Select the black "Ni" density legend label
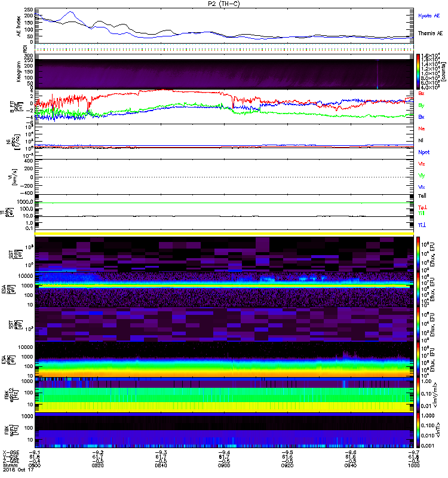Image resolution: width=448 pixels, height=478 pixels. click(x=421, y=140)
